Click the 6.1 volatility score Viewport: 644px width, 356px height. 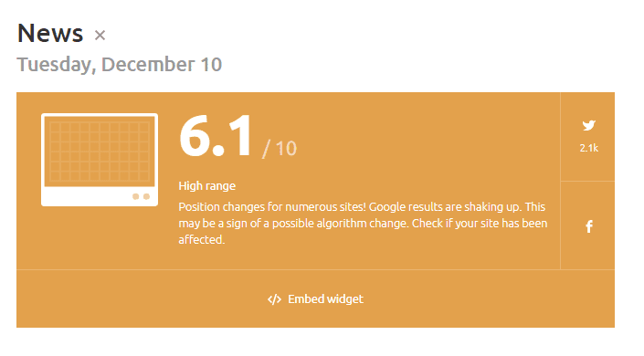[x=216, y=136]
